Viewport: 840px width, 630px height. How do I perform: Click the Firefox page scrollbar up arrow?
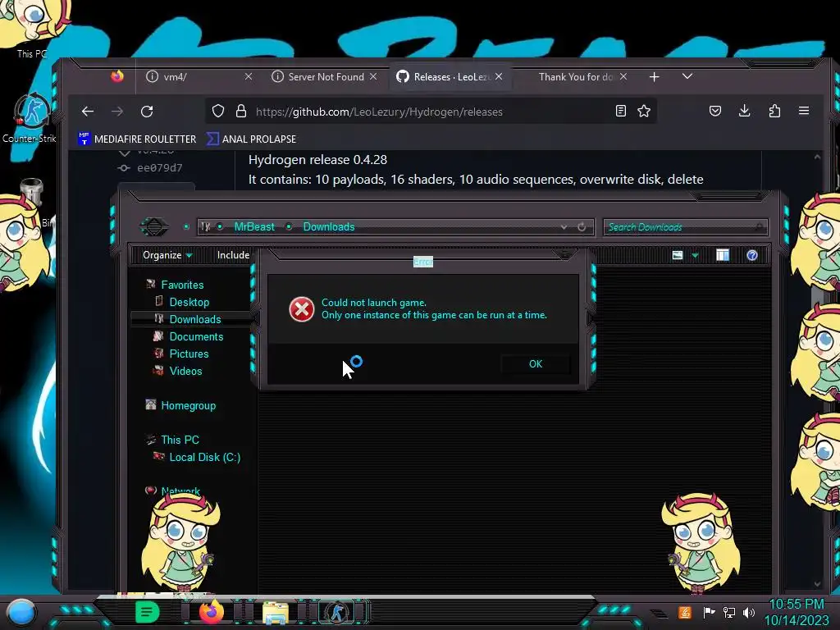(x=817, y=157)
